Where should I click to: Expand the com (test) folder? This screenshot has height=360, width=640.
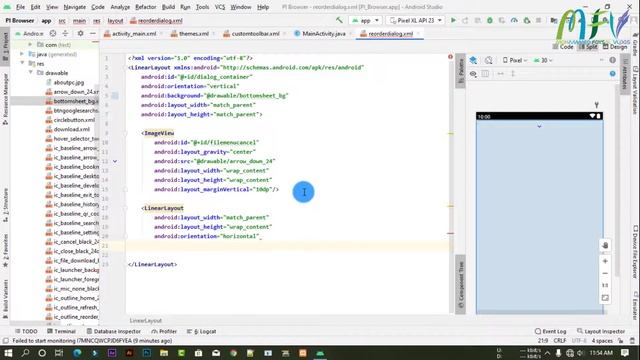[30, 44]
